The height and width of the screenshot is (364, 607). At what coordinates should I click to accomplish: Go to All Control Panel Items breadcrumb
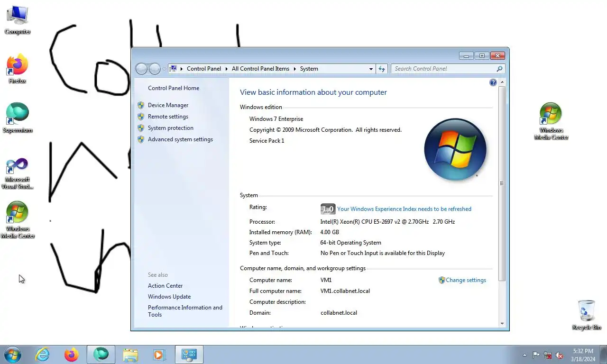click(x=260, y=69)
